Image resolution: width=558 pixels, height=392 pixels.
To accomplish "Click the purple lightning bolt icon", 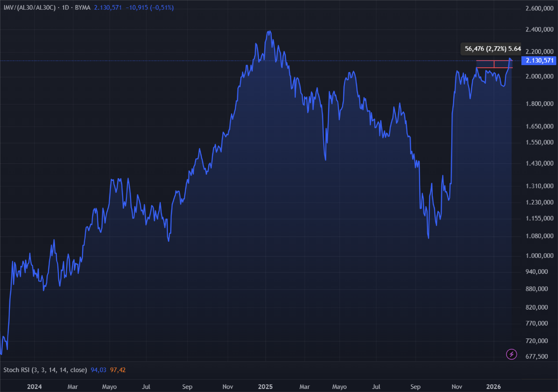I will (511, 354).
